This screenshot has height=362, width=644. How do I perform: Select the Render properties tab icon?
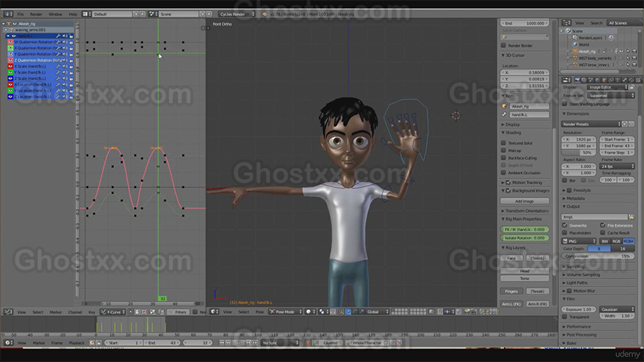[577, 80]
